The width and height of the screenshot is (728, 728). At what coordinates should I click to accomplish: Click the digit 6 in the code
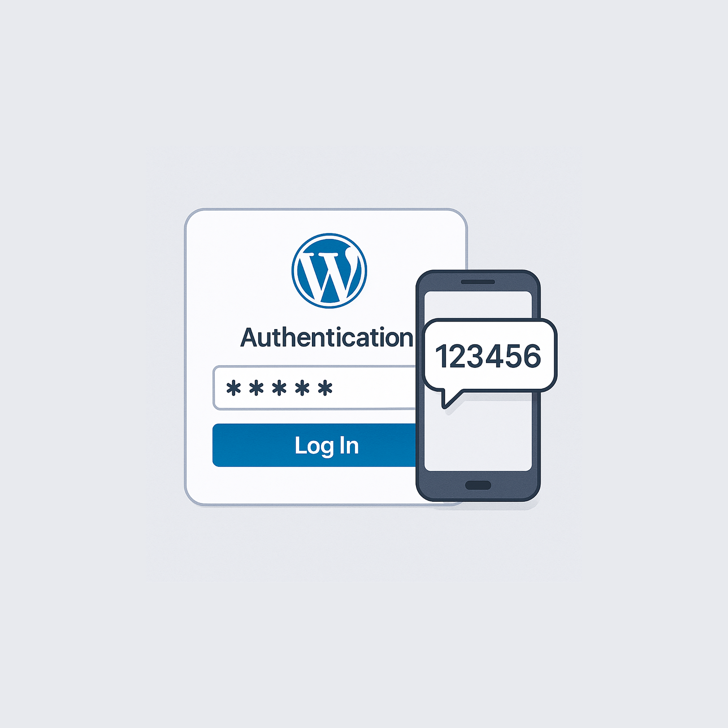point(533,356)
